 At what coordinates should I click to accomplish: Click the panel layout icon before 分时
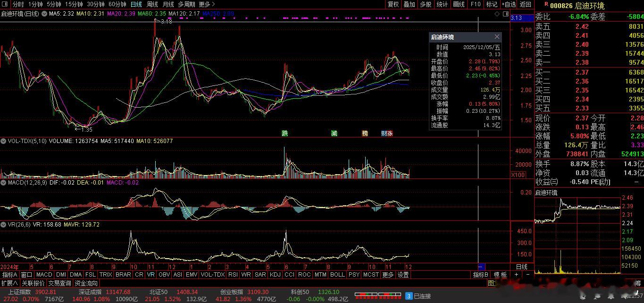point(4,4)
